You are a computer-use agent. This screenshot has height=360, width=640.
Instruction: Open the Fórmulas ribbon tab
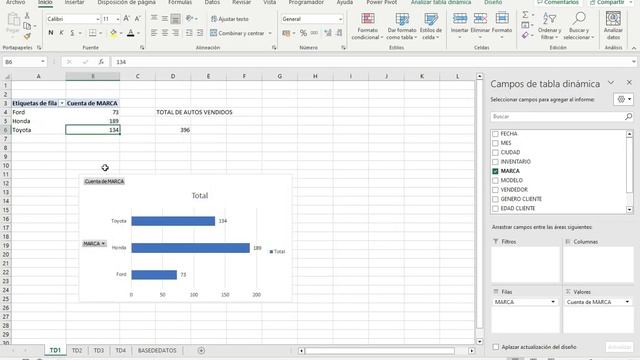pyautogui.click(x=180, y=2)
